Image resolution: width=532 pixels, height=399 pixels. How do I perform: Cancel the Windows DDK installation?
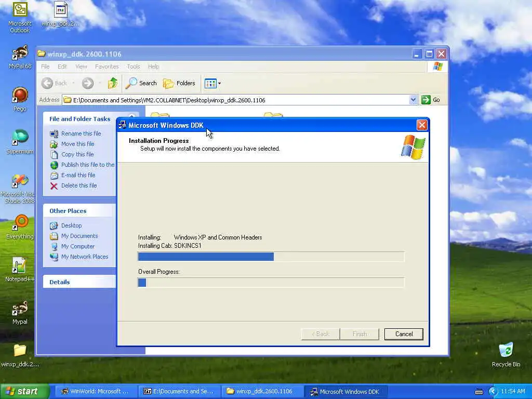(404, 334)
